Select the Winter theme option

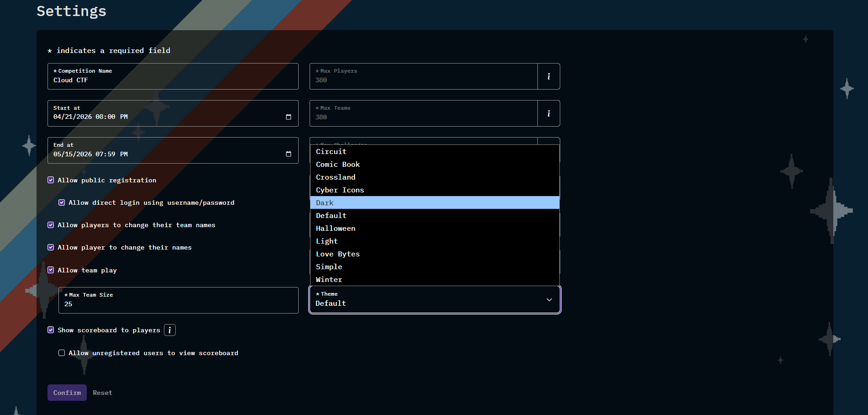click(435, 279)
